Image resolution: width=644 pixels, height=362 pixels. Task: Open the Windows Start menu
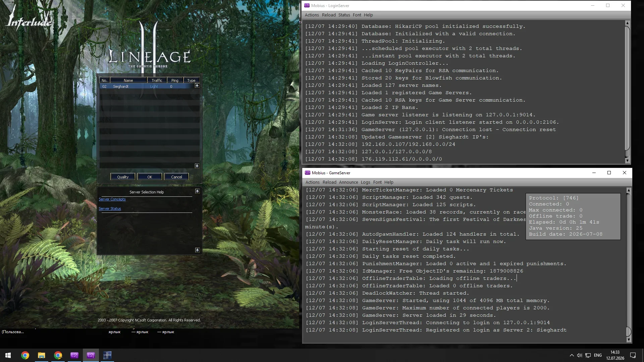pyautogui.click(x=8, y=355)
